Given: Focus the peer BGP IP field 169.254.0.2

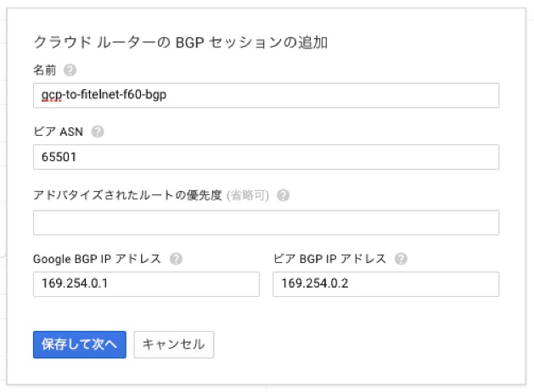Looking at the screenshot, I should point(385,284).
